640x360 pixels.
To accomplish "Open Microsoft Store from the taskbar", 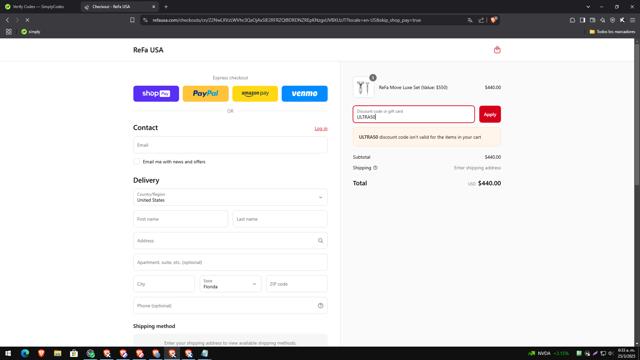I will click(74, 353).
